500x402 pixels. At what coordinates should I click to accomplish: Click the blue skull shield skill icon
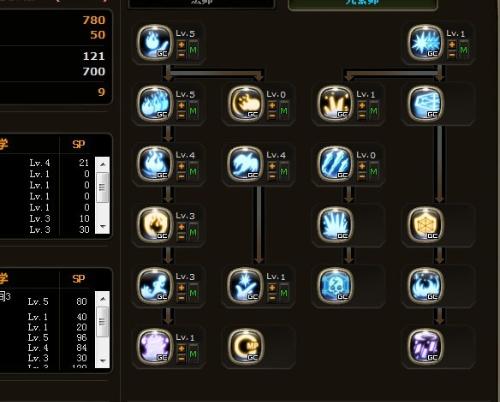(335, 286)
